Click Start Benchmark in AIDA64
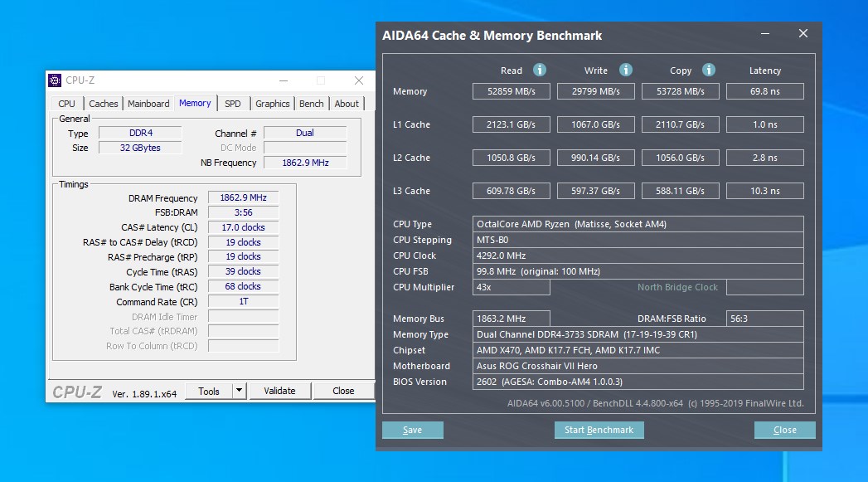 coord(599,430)
